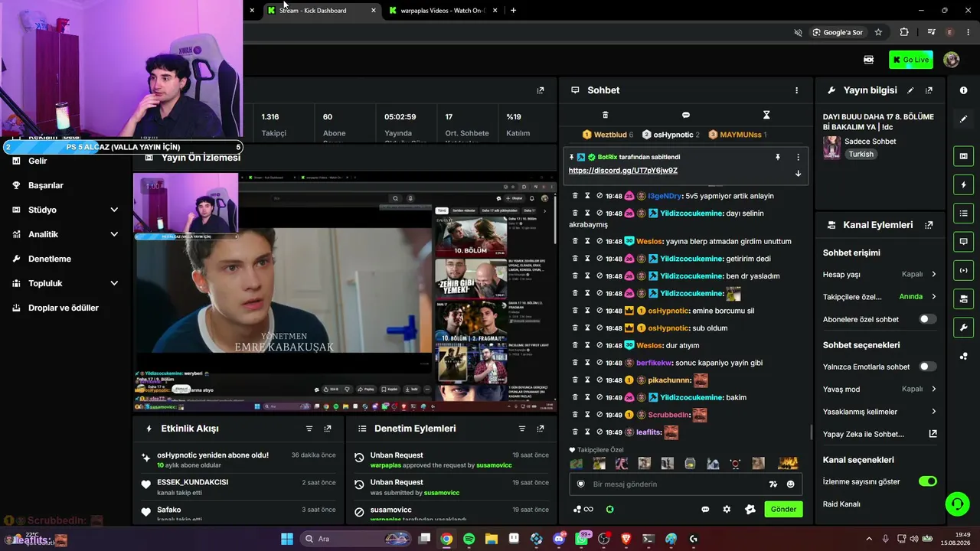Expand pinned message with down arrow
The image size is (980, 551).
pos(798,173)
